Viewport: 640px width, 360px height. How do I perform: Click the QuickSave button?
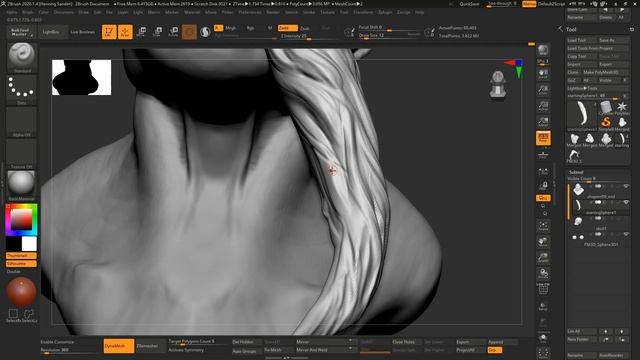[469, 4]
